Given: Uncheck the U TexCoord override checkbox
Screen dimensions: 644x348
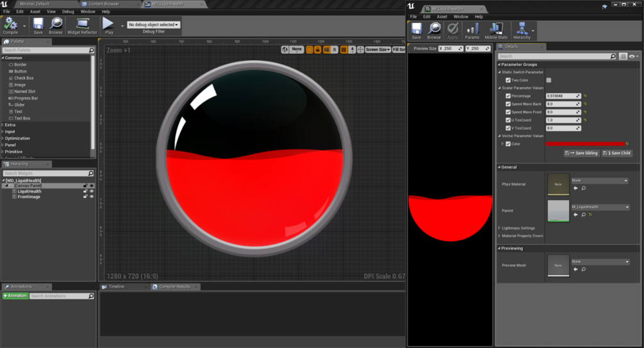Looking at the screenshot, I should pos(508,120).
